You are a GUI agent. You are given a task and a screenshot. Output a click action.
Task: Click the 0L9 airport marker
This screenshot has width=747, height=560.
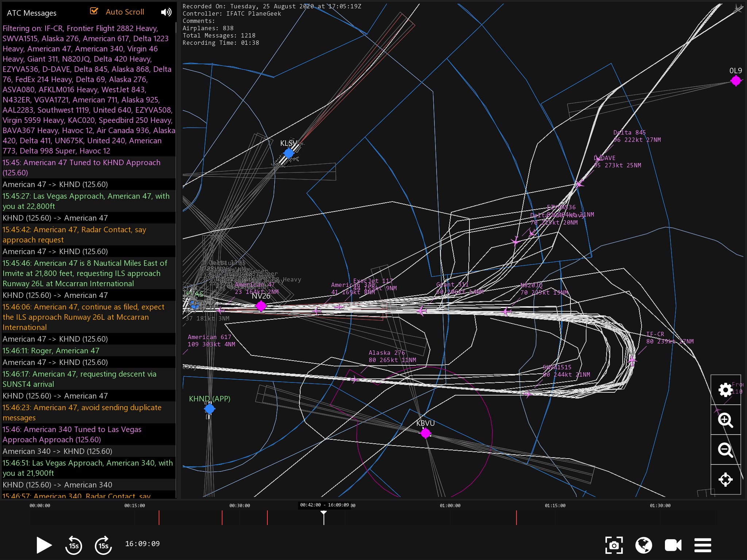(x=736, y=81)
